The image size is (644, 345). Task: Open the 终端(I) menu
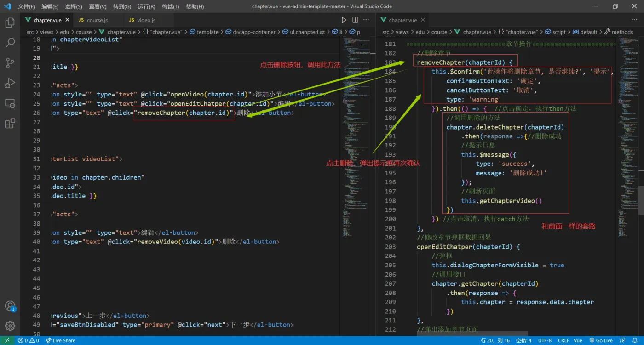pyautogui.click(x=170, y=6)
